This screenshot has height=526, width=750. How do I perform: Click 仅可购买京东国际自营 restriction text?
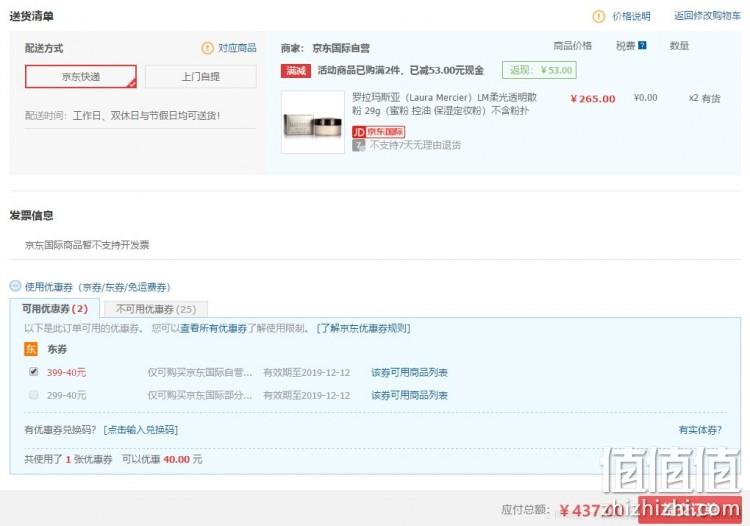point(199,373)
